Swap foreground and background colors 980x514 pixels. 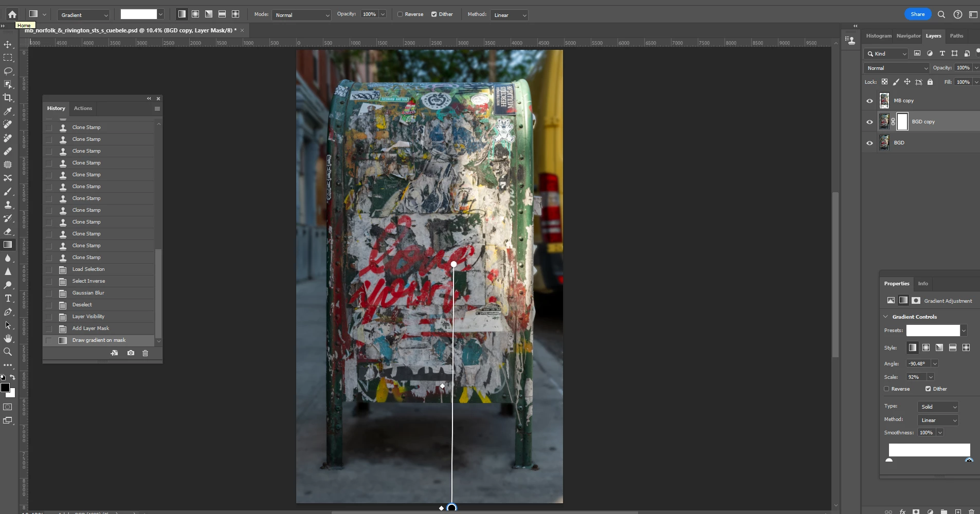(12, 377)
